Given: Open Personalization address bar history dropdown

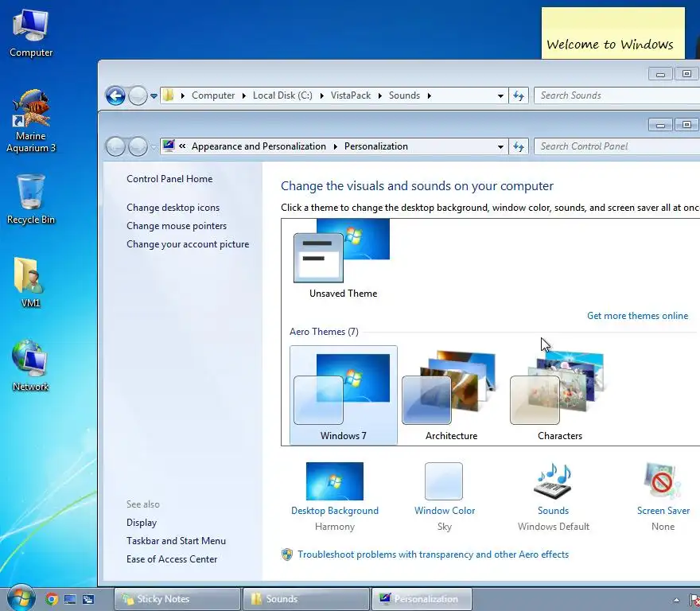Looking at the screenshot, I should tap(500, 146).
